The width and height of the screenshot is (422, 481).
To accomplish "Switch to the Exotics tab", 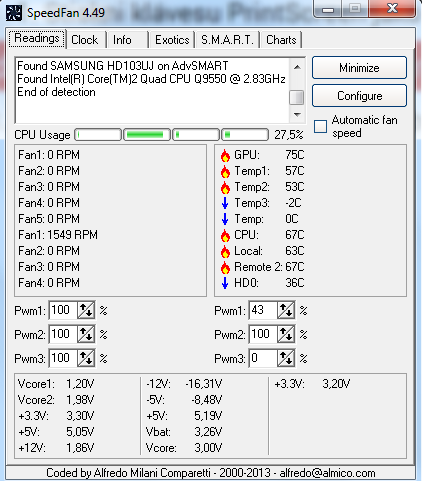I will 172,40.
